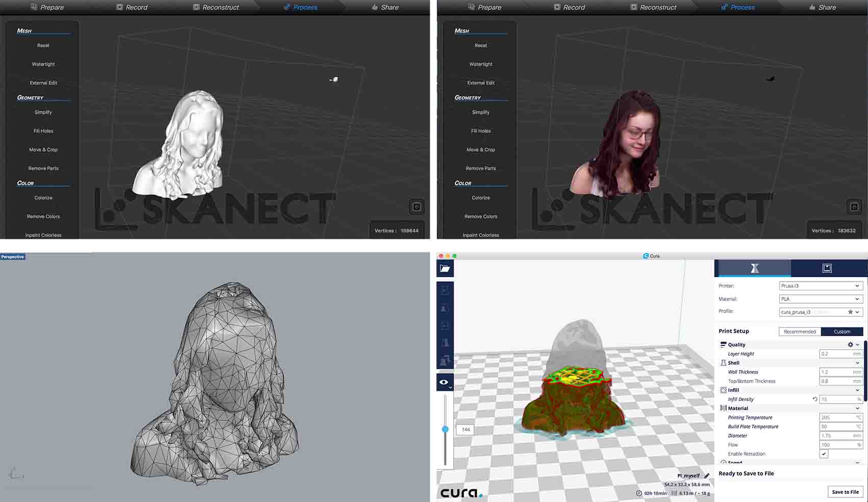This screenshot has width=868, height=502.
Task: Click the Build Plate Temperature field showing 50
Action: click(840, 426)
